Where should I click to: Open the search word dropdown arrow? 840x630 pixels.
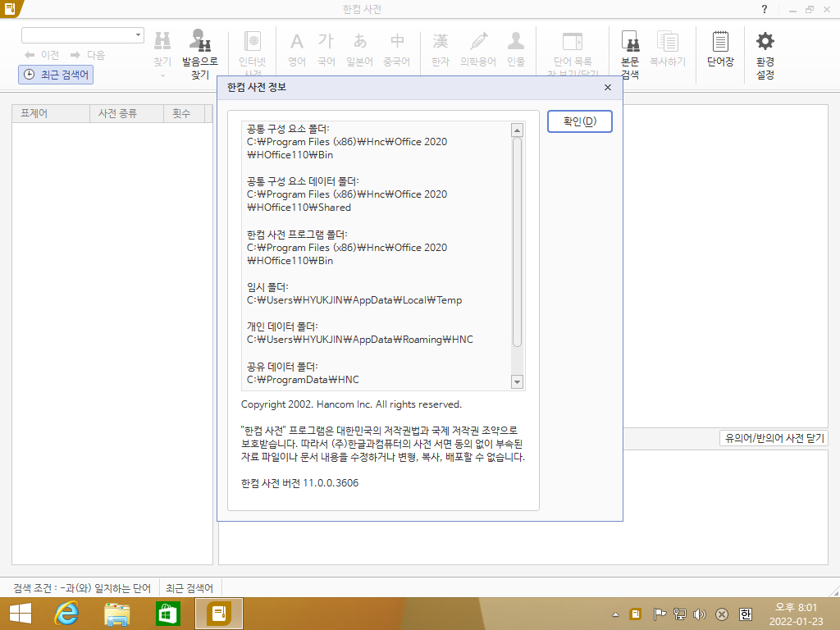[x=138, y=34]
